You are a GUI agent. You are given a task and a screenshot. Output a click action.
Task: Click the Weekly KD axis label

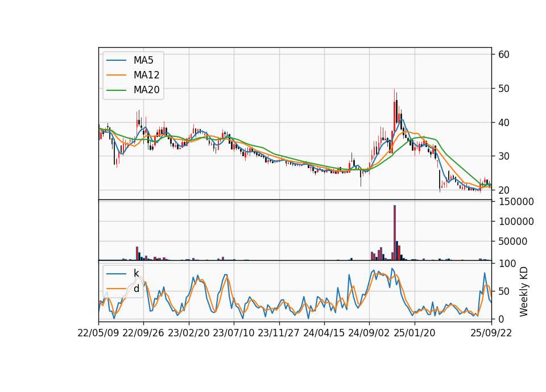click(524, 291)
